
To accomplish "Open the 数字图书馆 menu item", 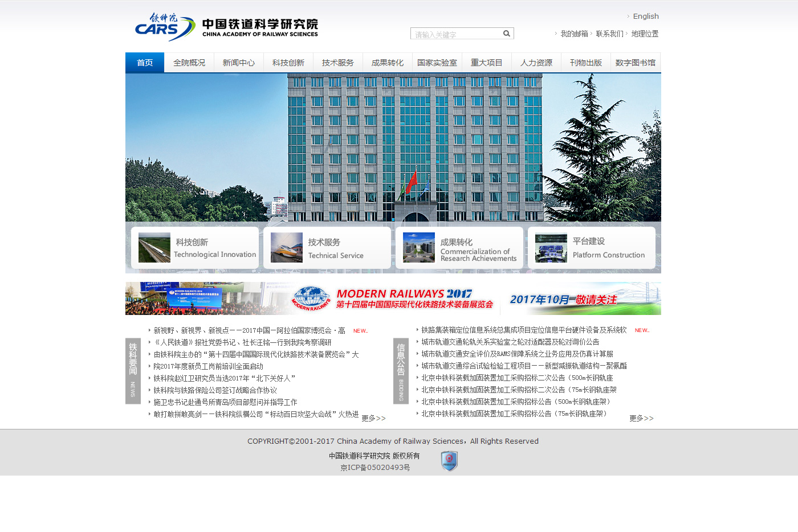I will pos(636,63).
